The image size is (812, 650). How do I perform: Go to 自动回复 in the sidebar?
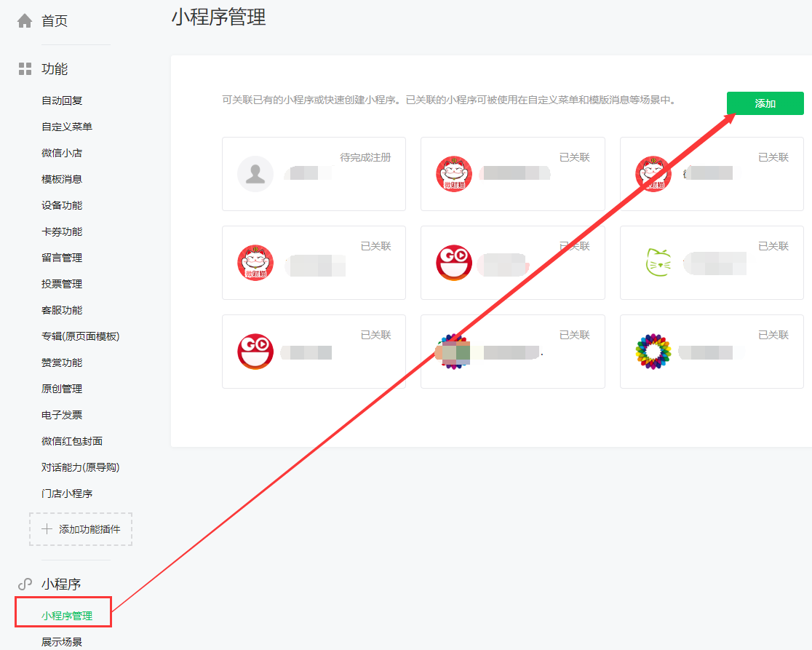[x=62, y=100]
